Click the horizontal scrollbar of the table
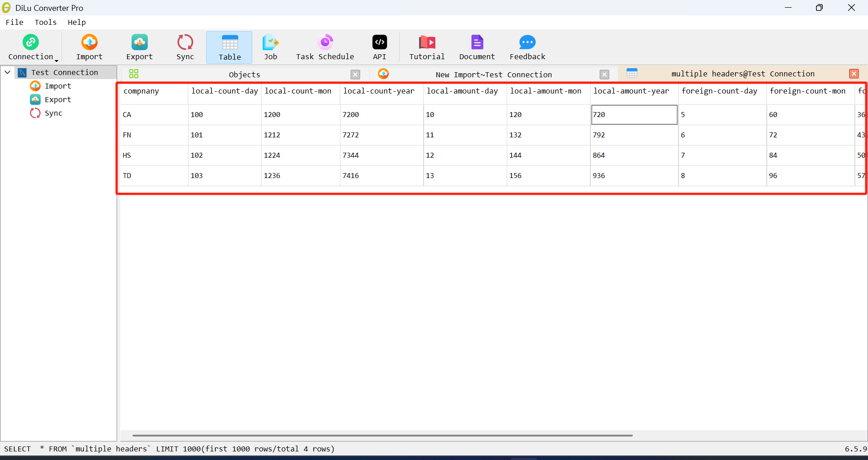This screenshot has width=868, height=460. [x=382, y=436]
